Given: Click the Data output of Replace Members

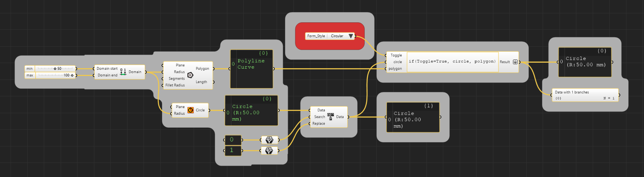Looking at the screenshot, I should pyautogui.click(x=340, y=117).
